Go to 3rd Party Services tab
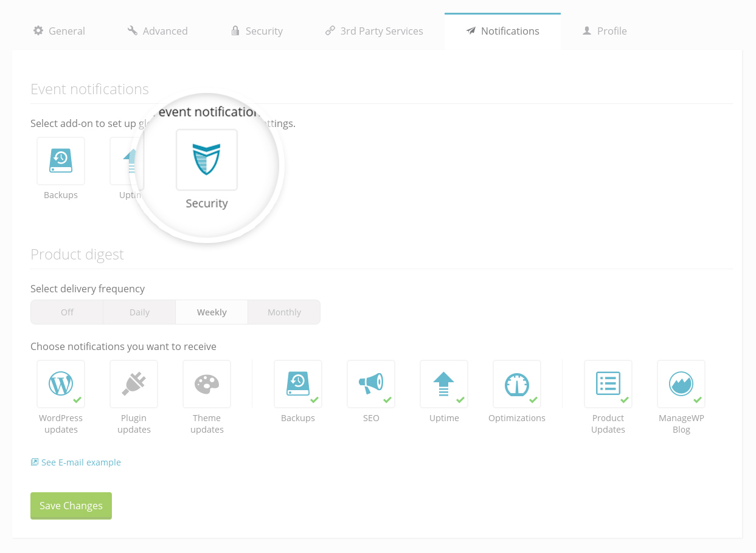 (374, 31)
